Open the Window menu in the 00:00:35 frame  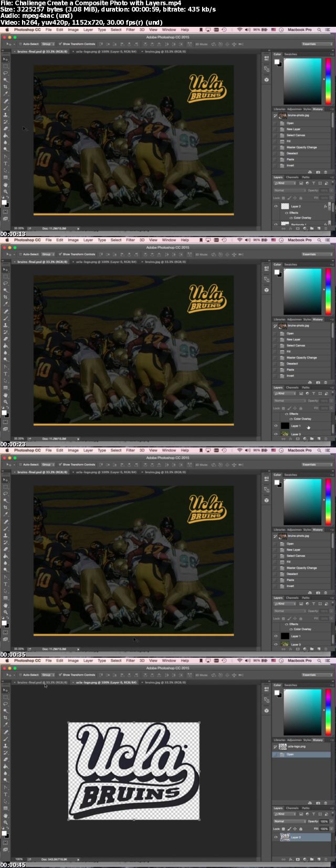(169, 451)
